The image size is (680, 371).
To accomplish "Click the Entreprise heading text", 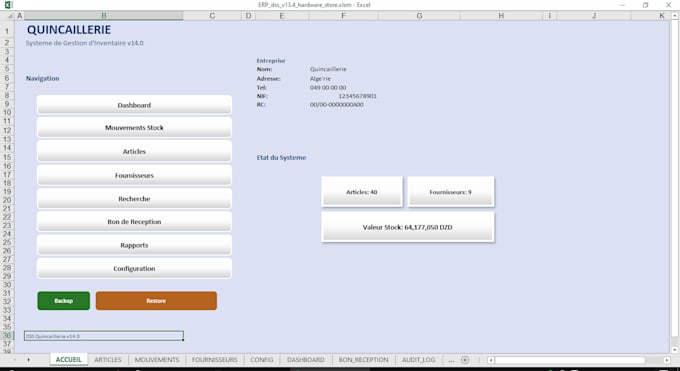I will click(x=271, y=61).
